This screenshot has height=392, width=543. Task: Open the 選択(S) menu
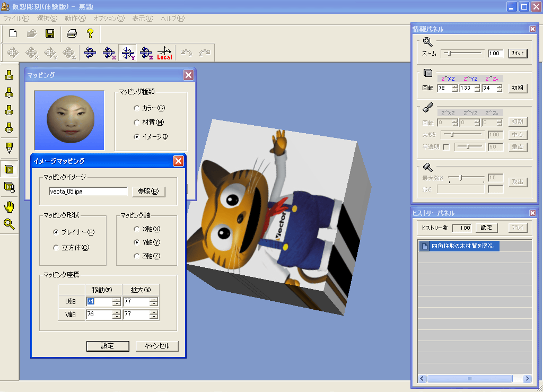[x=47, y=19]
